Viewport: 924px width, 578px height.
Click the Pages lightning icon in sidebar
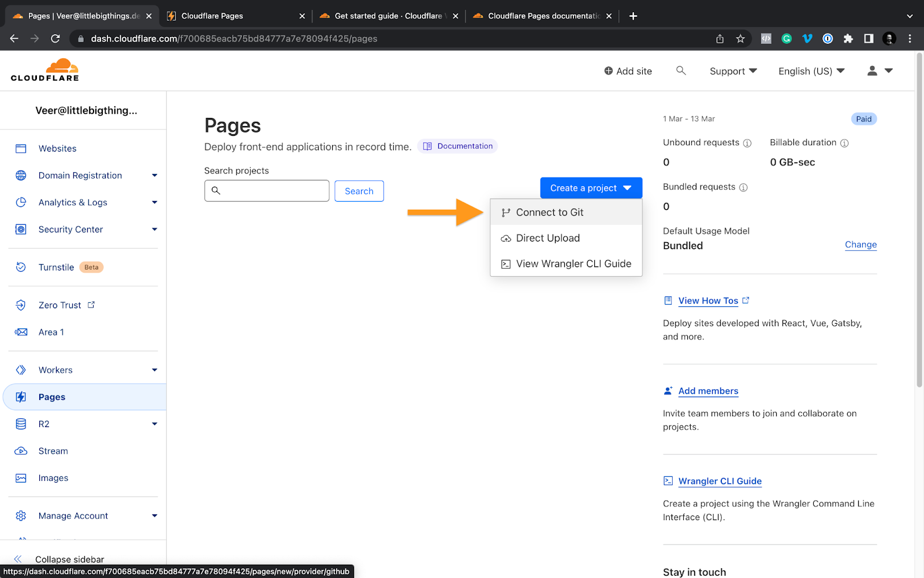pos(21,397)
